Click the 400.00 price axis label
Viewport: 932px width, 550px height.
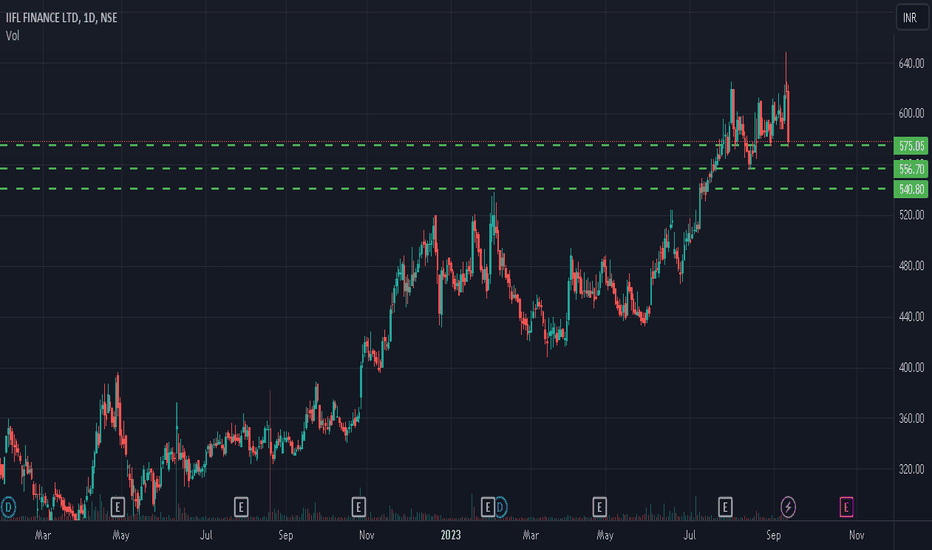(x=911, y=367)
